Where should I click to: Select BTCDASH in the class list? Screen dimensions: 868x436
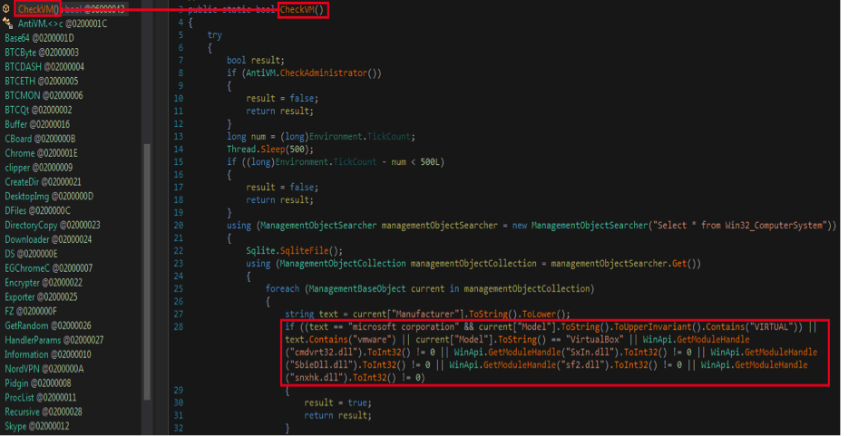[x=44, y=67]
